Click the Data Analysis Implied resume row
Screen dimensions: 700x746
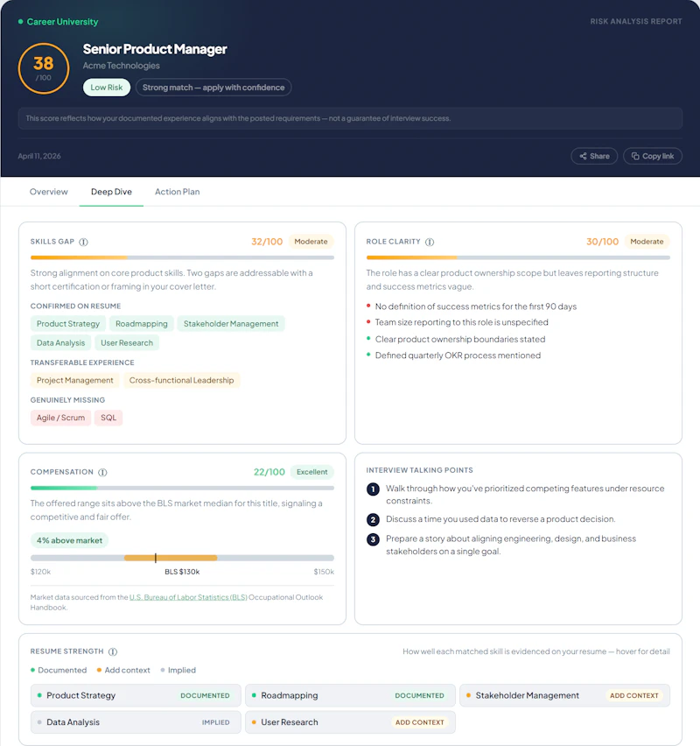pos(136,722)
